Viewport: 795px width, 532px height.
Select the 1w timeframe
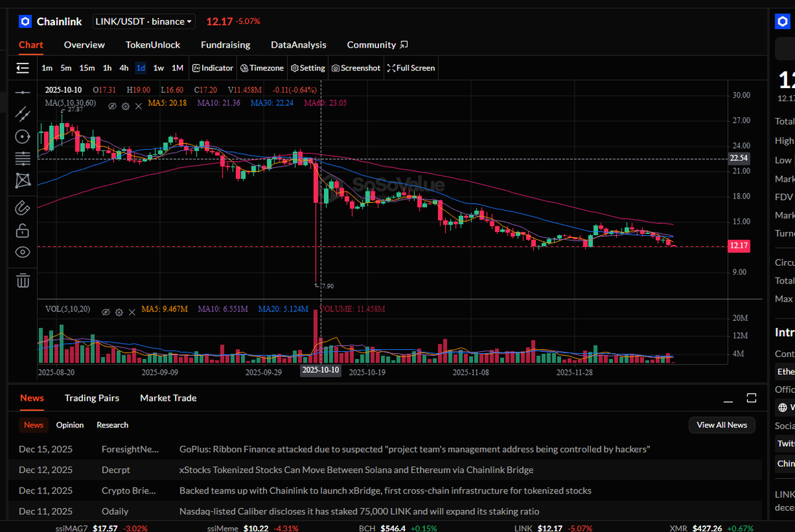pyautogui.click(x=158, y=68)
